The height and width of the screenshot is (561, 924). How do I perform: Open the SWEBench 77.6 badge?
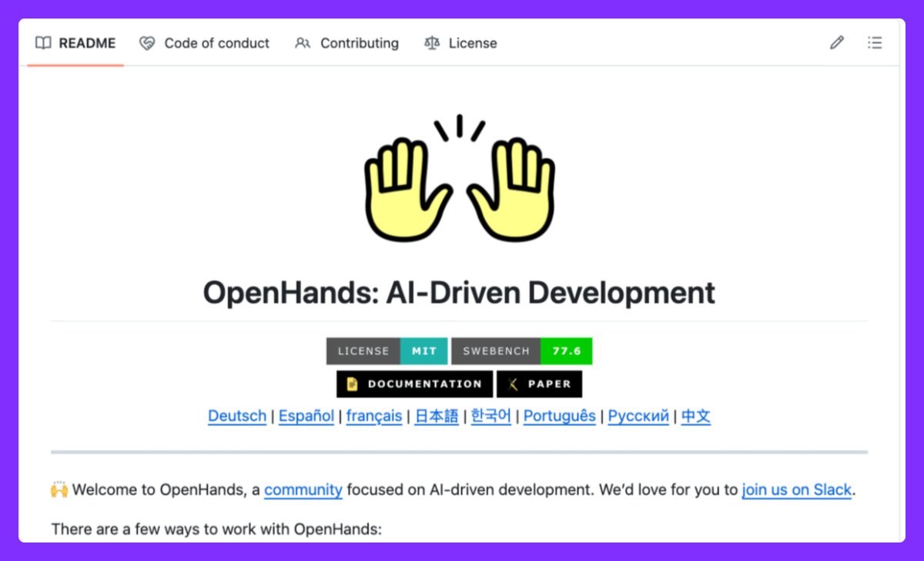point(522,351)
